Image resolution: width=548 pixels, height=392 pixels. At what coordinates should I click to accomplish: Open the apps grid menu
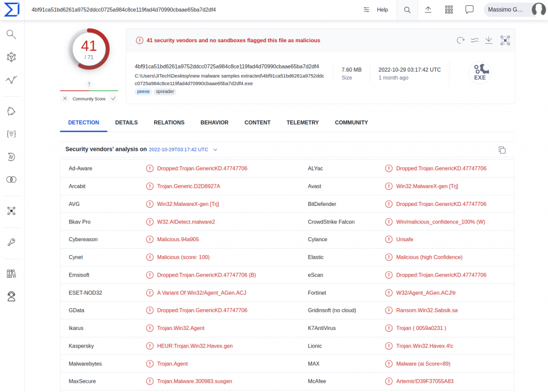click(x=449, y=10)
